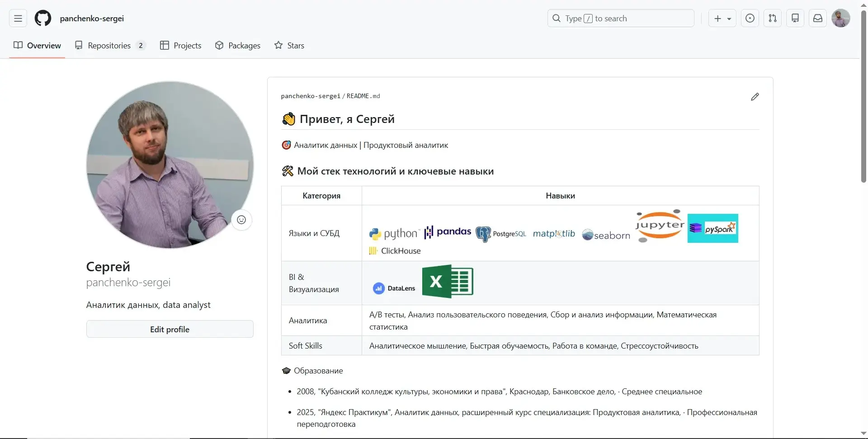The height and width of the screenshot is (439, 868).
Task: Open the profile avatar menu
Action: click(841, 18)
